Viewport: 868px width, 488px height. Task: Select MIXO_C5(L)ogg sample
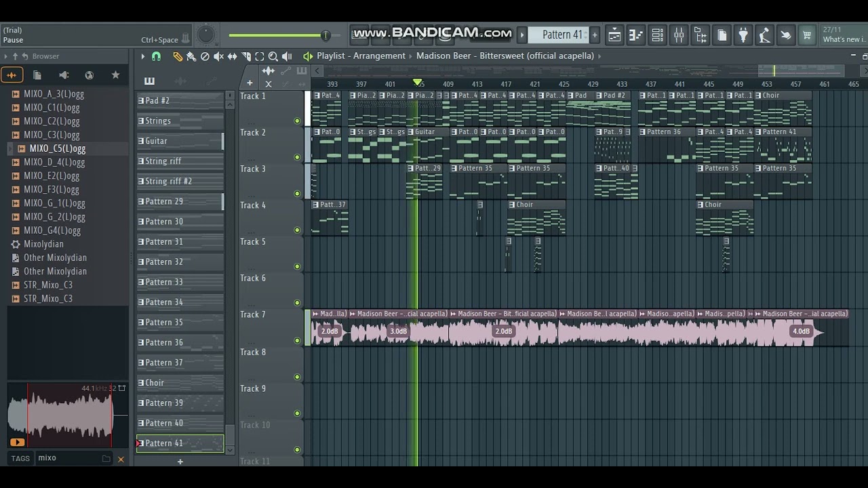click(57, 148)
